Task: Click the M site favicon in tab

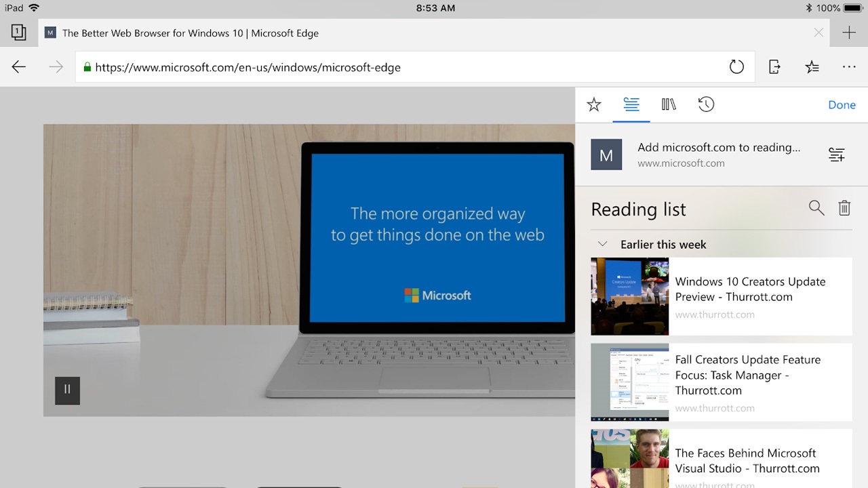Action: coord(50,33)
